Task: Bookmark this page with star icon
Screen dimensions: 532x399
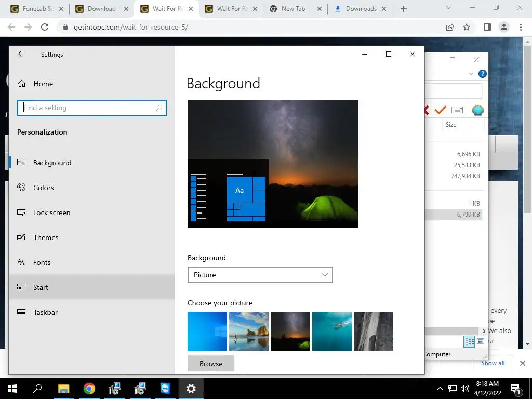Action: [x=467, y=27]
